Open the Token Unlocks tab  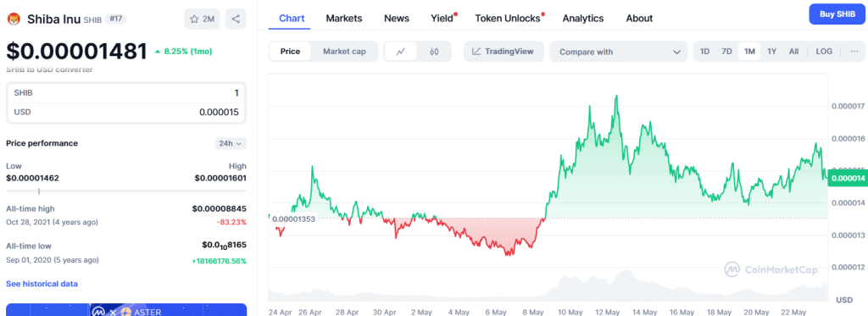pyautogui.click(x=508, y=19)
